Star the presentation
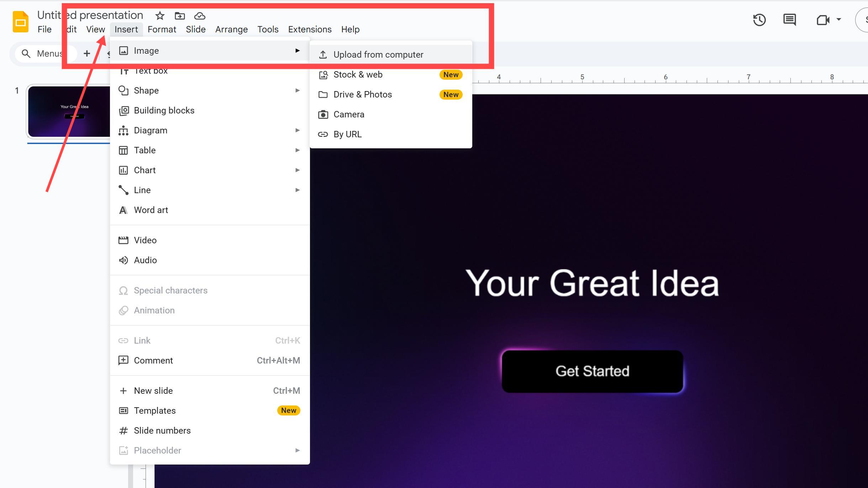Viewport: 868px width, 488px height. (x=160, y=16)
